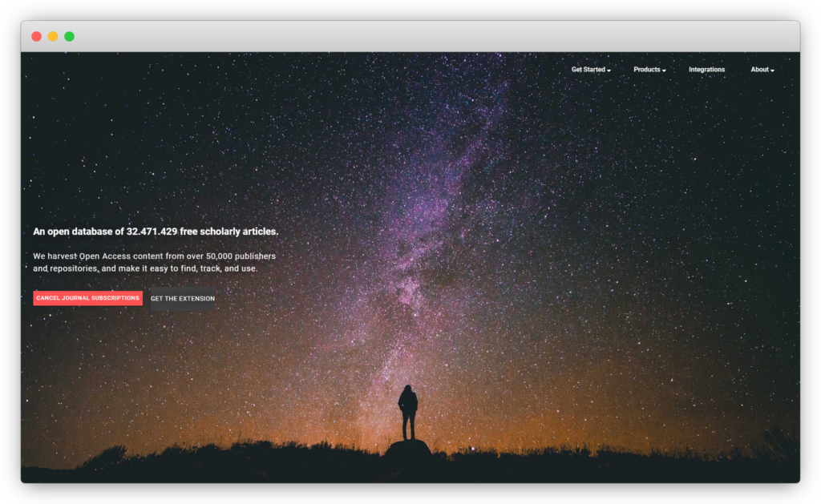Viewport: 821px width, 504px height.
Task: Select the headline about 32.471.429 free scholarly articles
Action: (x=156, y=232)
